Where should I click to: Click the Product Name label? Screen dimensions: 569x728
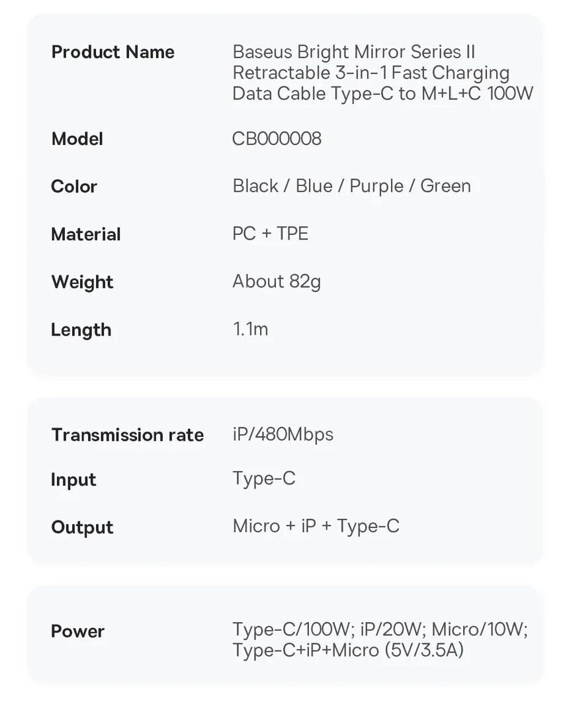point(112,52)
